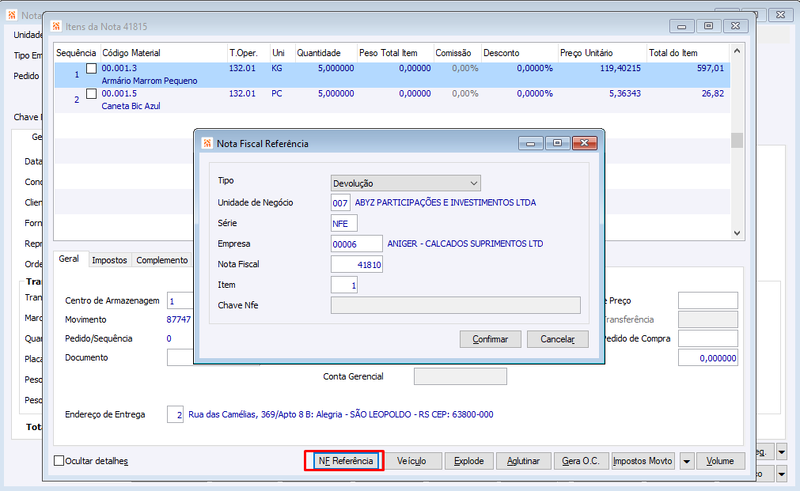Screen dimensions: 800x491
Task: Click the Aglutinar button
Action: pos(524,461)
